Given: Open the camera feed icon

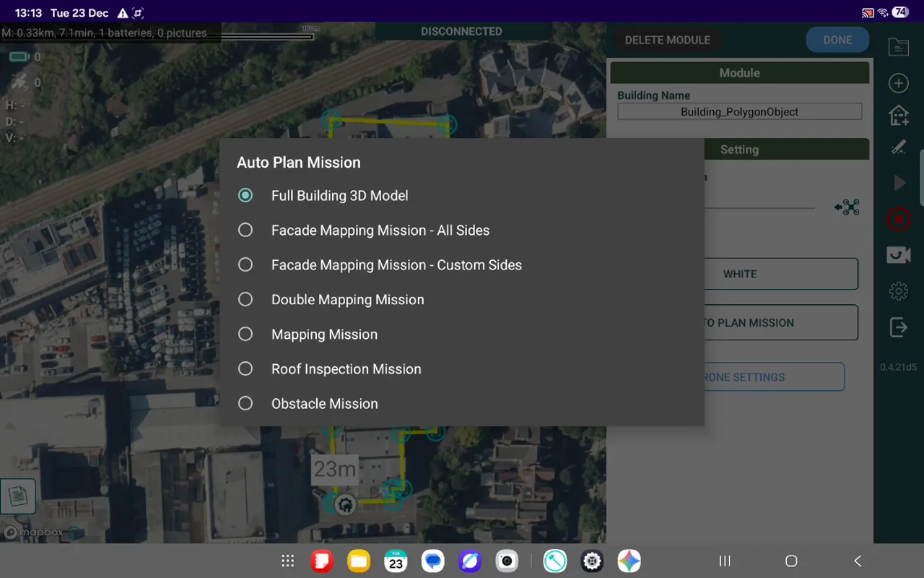Looking at the screenshot, I should click(899, 254).
